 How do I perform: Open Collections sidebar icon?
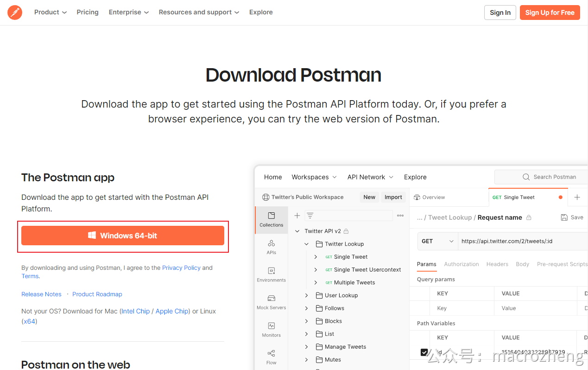point(272,220)
